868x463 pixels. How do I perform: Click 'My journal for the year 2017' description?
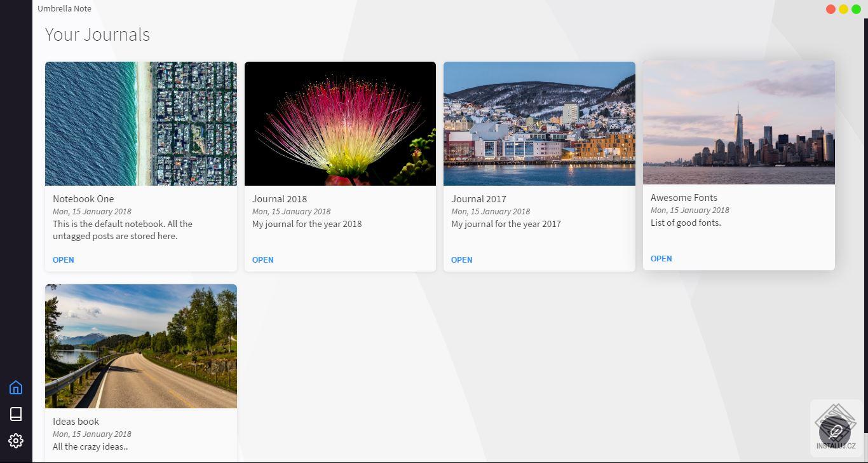coord(506,224)
